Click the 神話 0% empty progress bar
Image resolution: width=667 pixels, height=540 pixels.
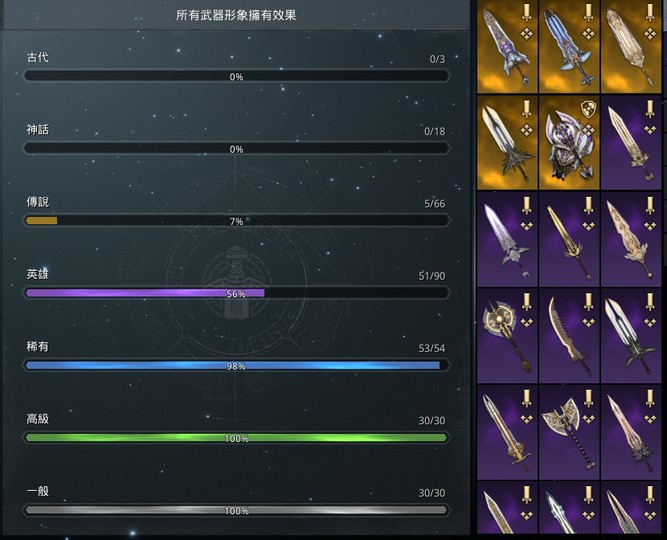236,148
